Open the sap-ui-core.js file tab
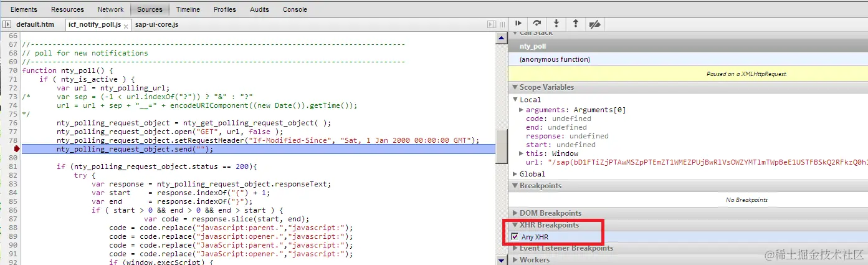 pos(156,25)
